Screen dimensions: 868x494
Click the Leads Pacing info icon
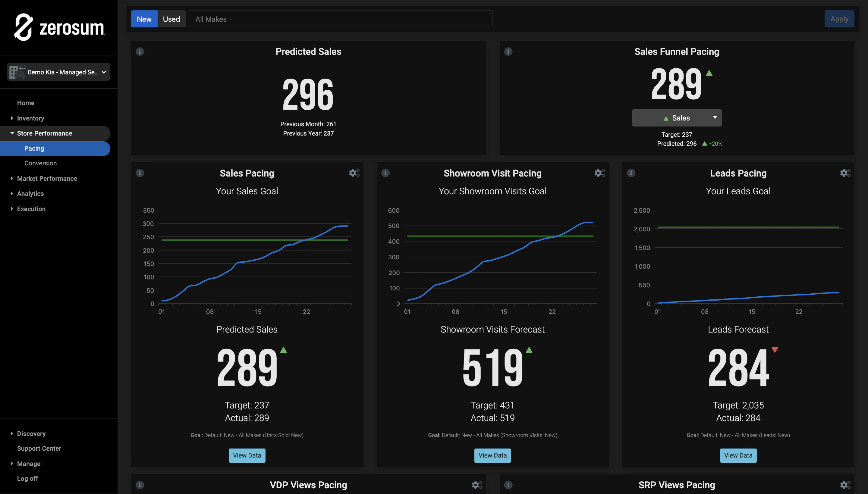coord(631,173)
